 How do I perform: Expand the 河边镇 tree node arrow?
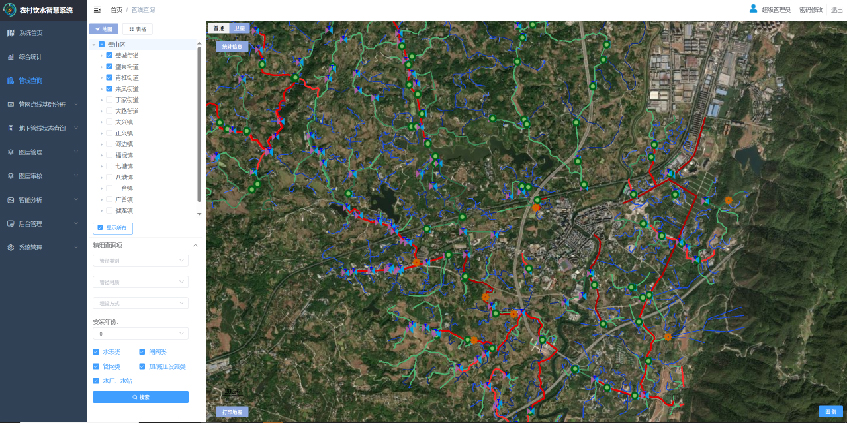click(x=102, y=144)
